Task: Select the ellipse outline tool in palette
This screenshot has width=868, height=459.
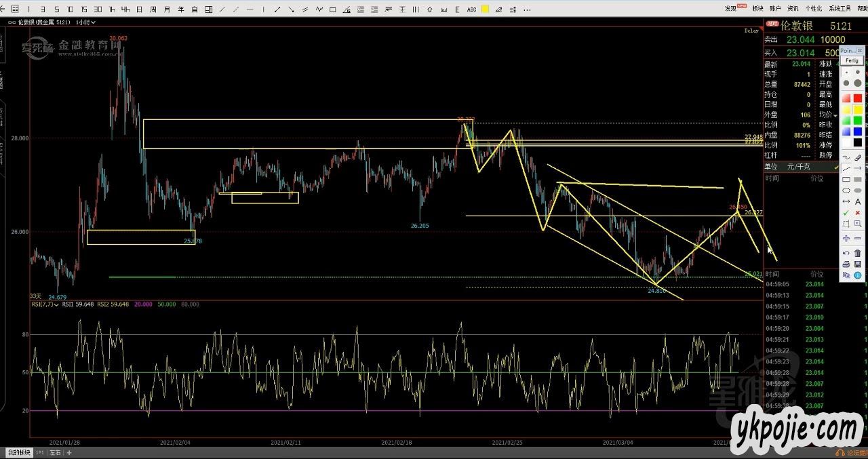Action: [846, 191]
